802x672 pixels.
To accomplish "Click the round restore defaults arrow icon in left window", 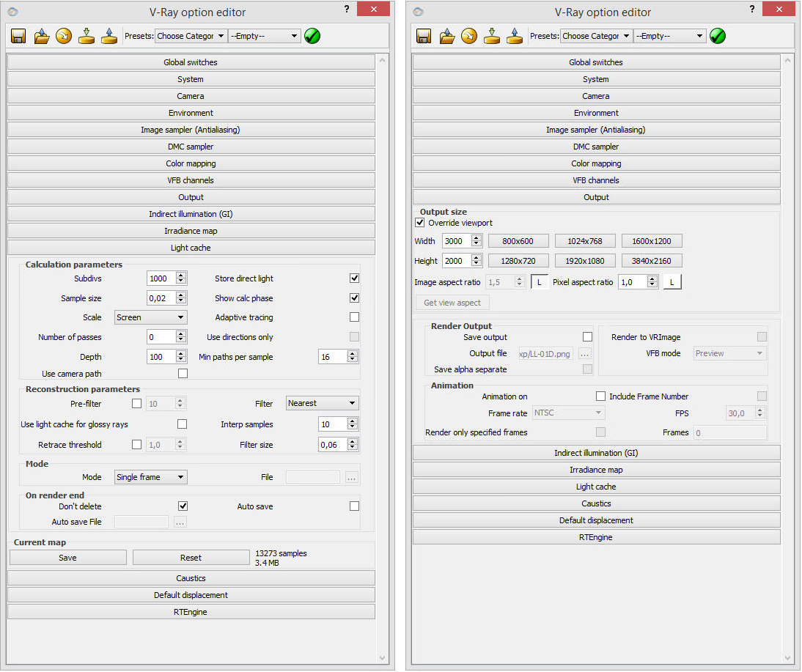I will pyautogui.click(x=64, y=36).
